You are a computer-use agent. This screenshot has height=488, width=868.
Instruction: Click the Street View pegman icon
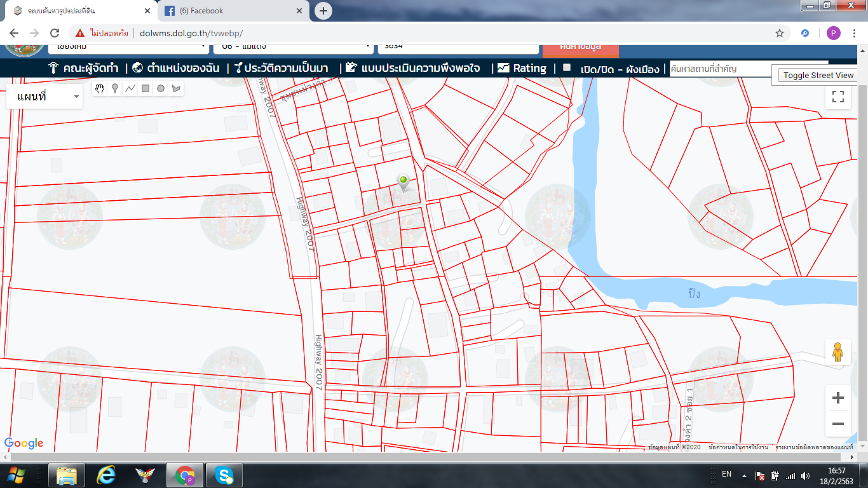coord(838,352)
